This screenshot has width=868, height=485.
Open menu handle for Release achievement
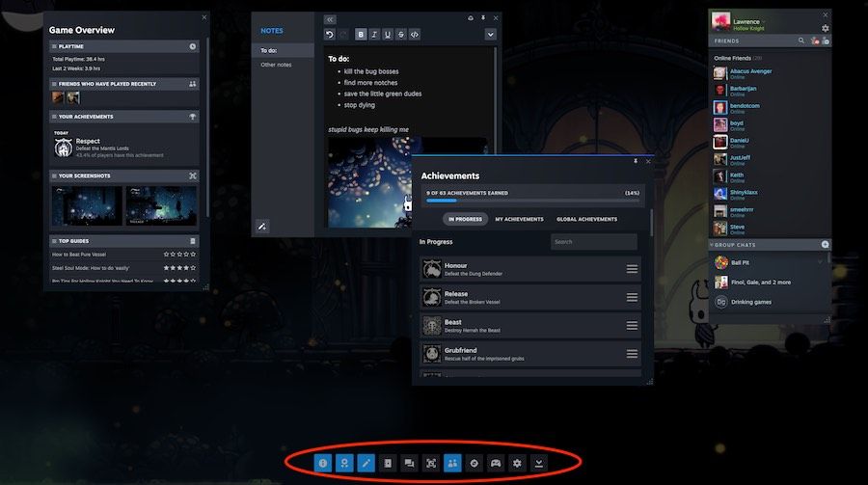click(x=632, y=297)
